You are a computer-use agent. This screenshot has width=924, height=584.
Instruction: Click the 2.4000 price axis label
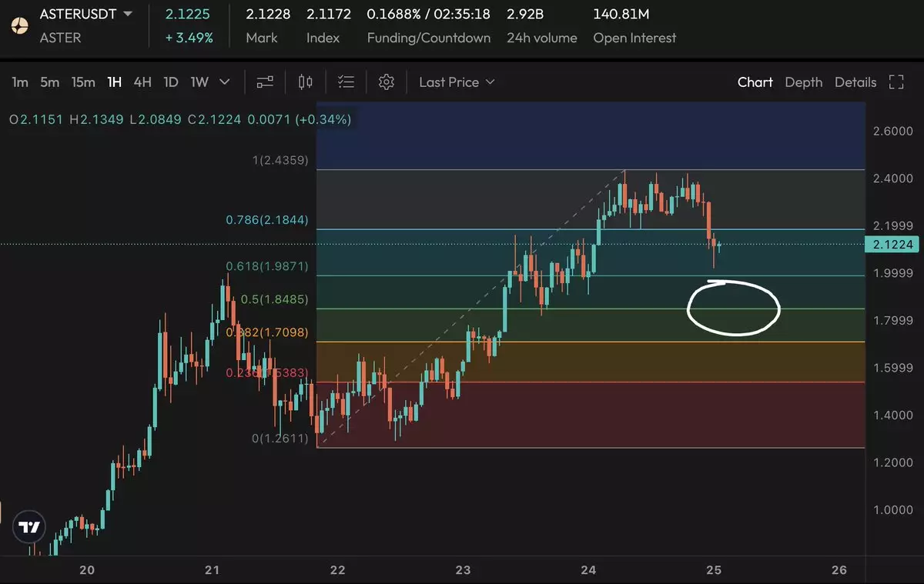point(893,179)
